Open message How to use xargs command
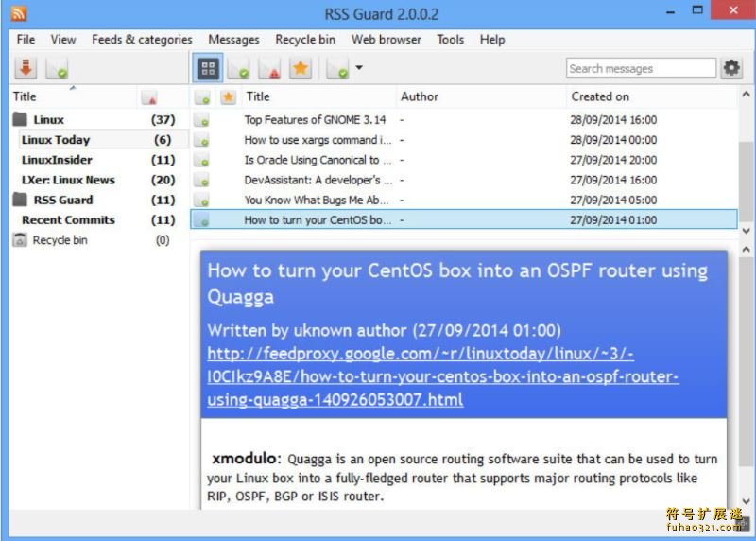The image size is (756, 541). (318, 140)
